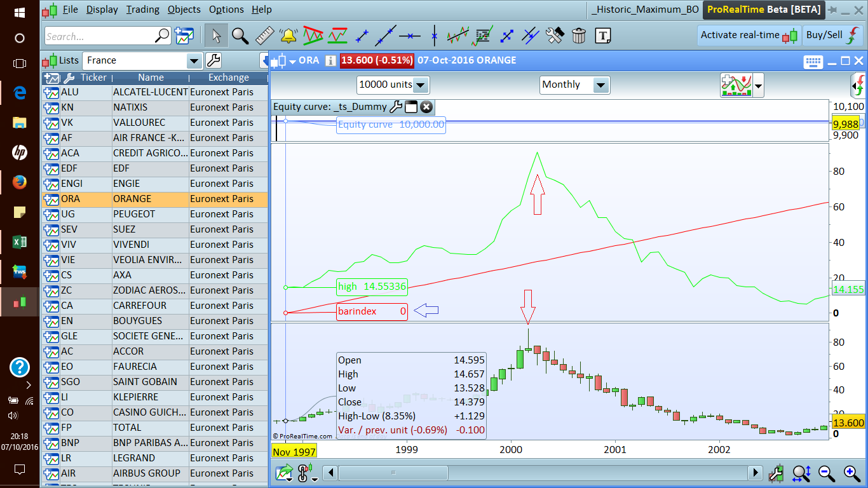Open the alarm bell alerts tool
Screen dimensions: 868x488
288,36
